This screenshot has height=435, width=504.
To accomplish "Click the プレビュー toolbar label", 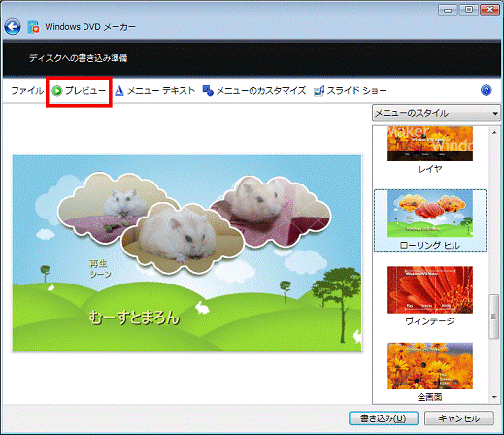I will click(x=85, y=91).
